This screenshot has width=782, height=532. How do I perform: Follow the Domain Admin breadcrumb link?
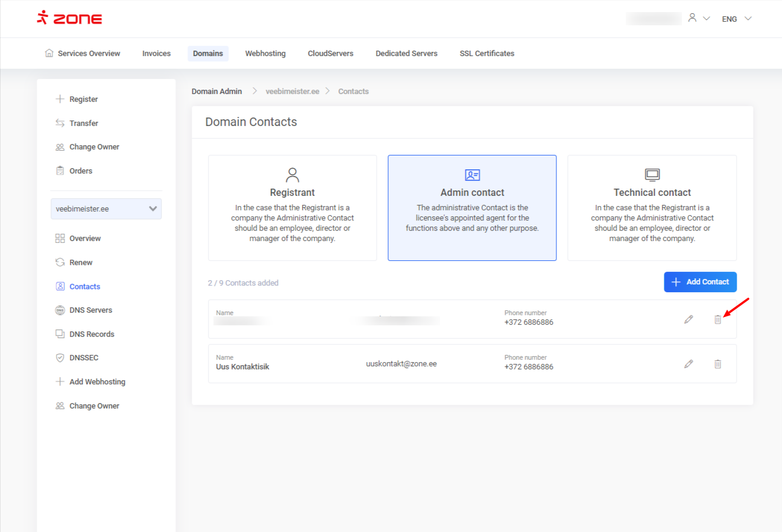click(216, 92)
